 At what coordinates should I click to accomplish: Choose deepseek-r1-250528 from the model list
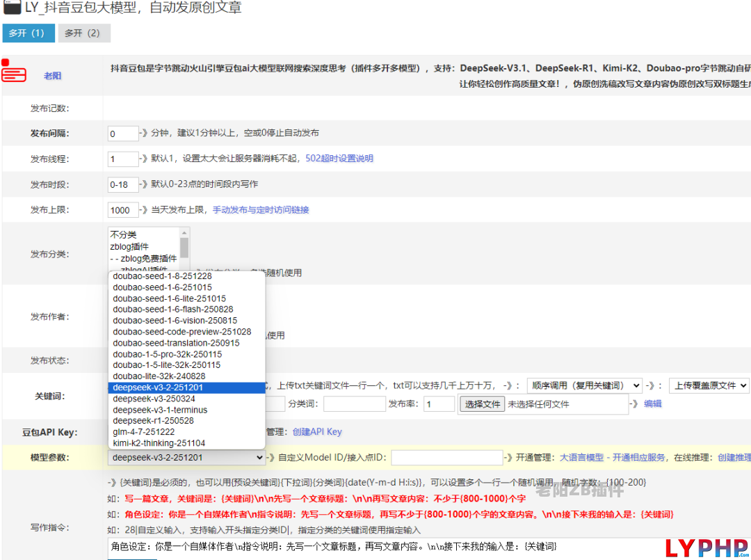[153, 421]
